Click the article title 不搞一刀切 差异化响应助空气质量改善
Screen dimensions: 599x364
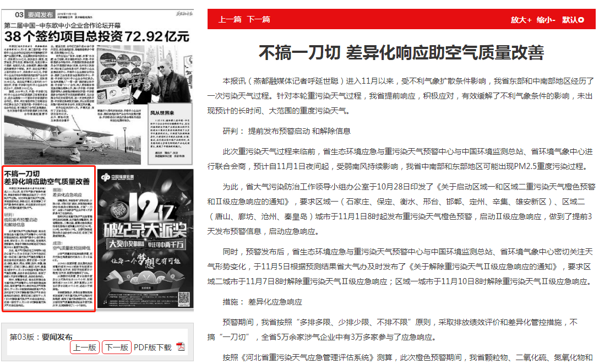(401, 53)
